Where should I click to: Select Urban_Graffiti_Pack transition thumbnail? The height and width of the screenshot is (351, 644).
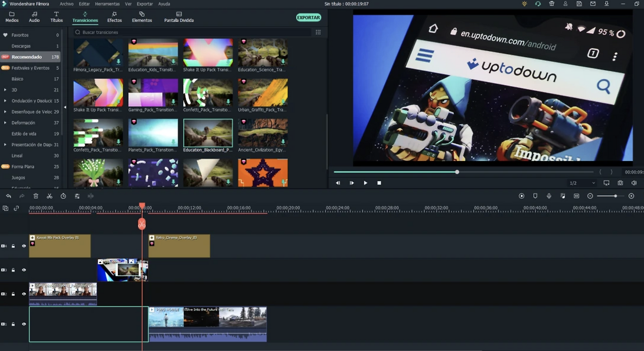(x=263, y=93)
